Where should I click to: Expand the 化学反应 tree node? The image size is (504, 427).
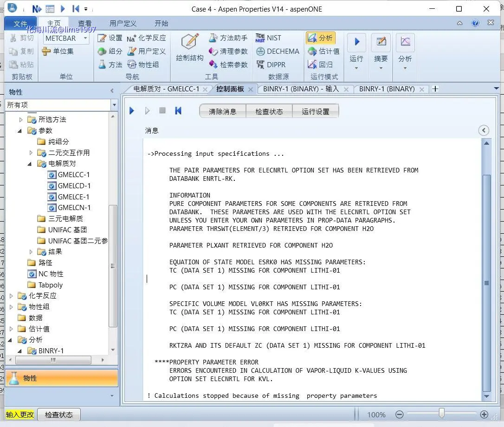point(11,296)
